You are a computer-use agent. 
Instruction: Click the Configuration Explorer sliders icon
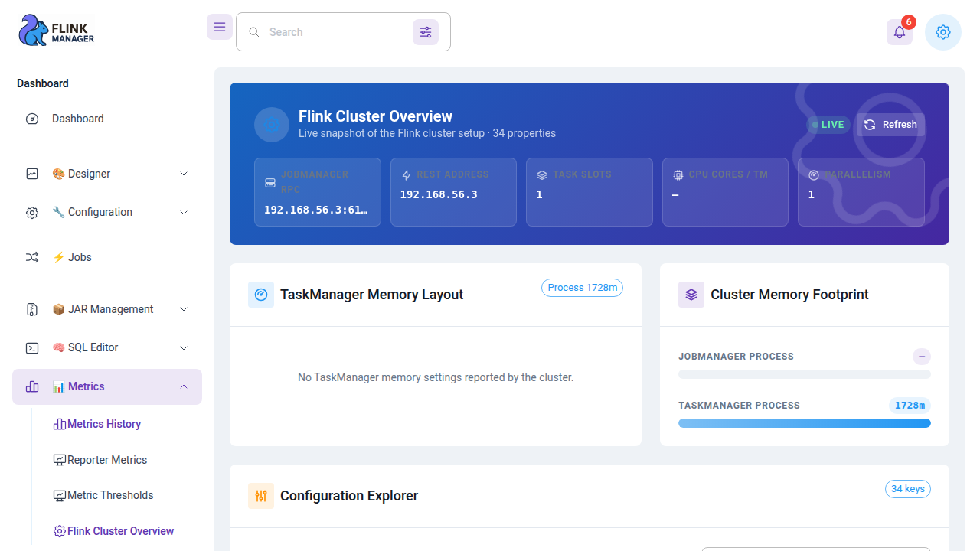261,496
